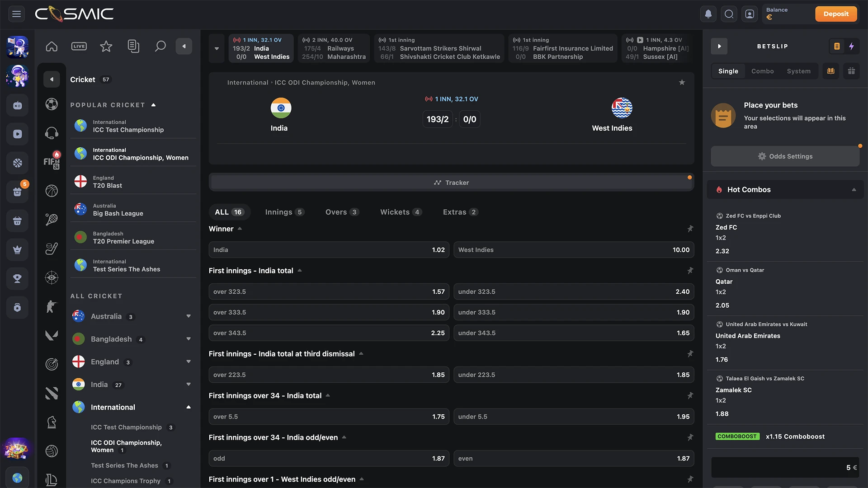Select the soccer ball sport icon
This screenshot has height=488, width=868.
(x=52, y=104)
